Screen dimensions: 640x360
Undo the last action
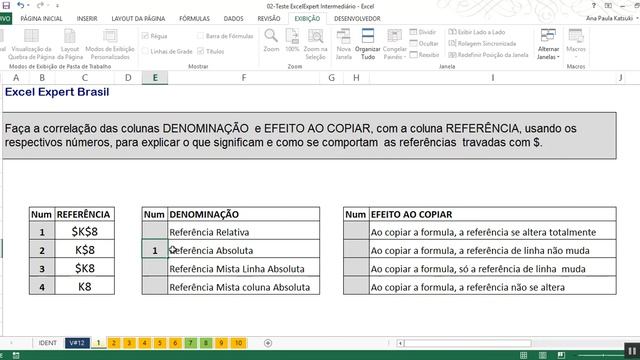20,5
